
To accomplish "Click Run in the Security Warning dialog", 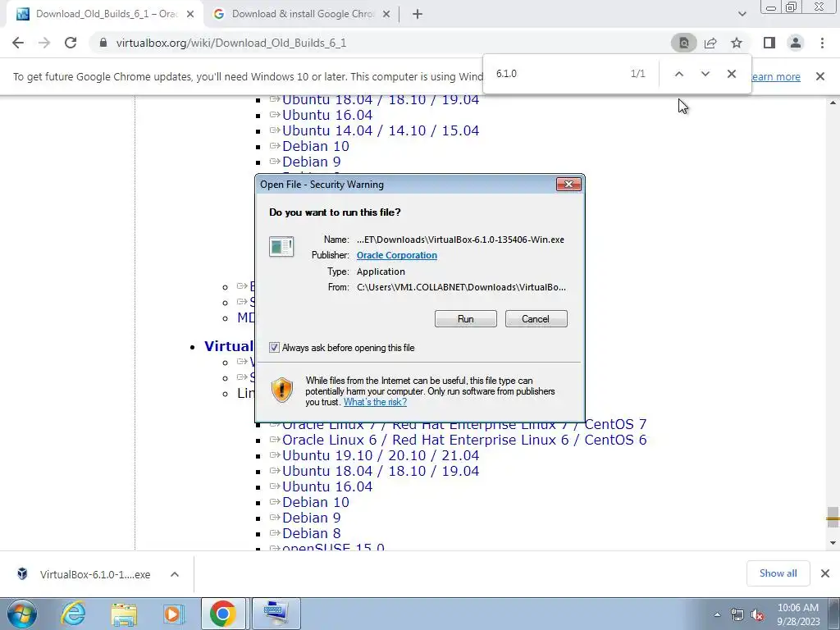I will tap(466, 319).
